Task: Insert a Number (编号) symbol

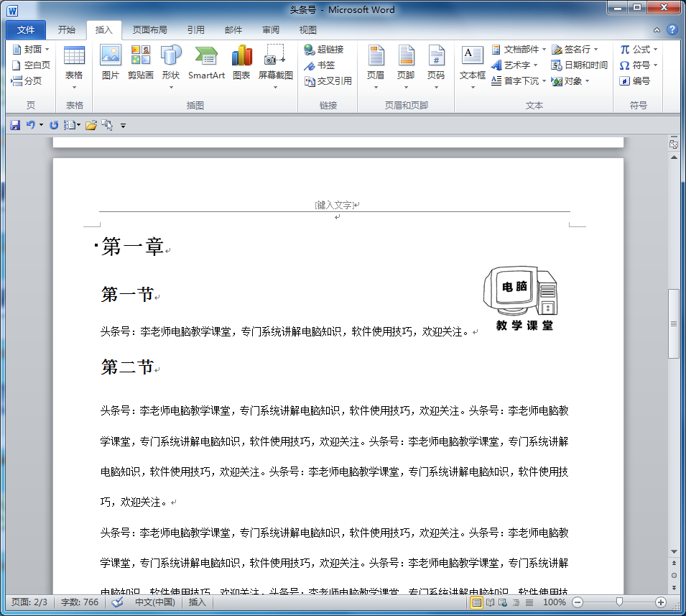Action: pyautogui.click(x=635, y=81)
